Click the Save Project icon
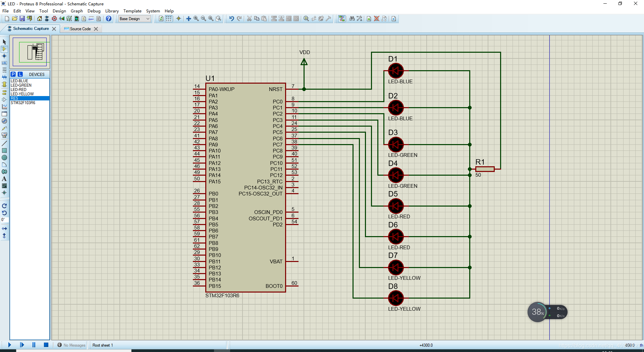The width and height of the screenshot is (644, 352). pos(22,18)
